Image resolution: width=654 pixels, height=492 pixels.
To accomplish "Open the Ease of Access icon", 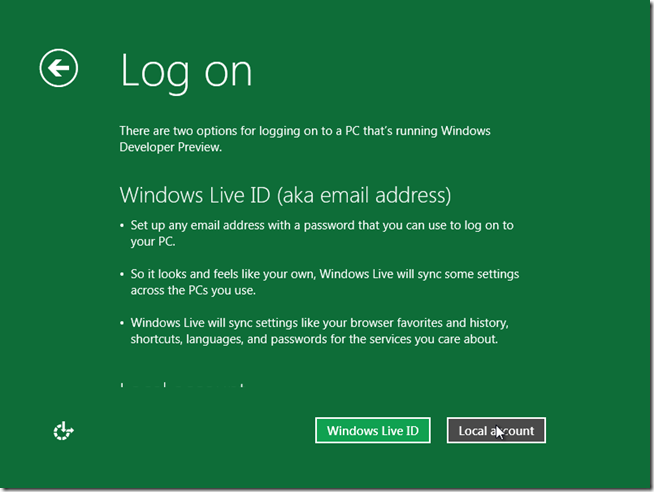I will point(63,431).
